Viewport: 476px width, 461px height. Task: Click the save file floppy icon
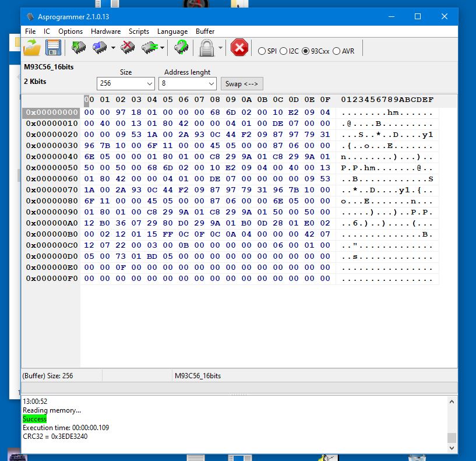(53, 48)
